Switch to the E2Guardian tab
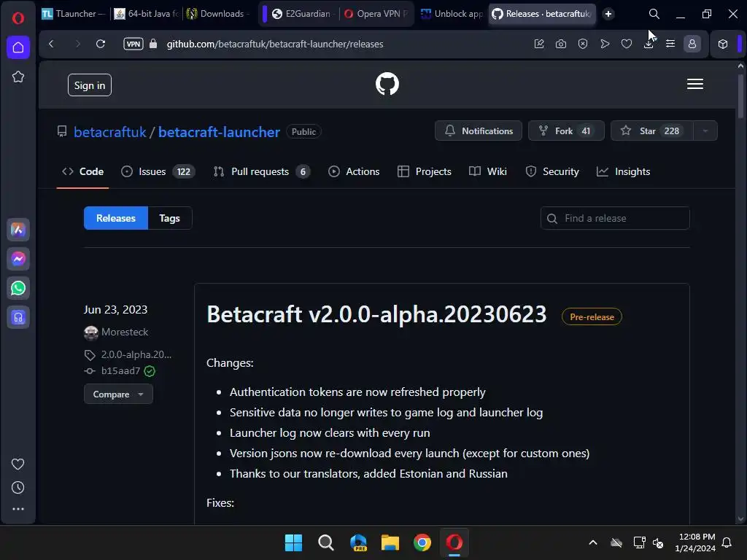Viewport: 747px width, 560px height. 303,14
